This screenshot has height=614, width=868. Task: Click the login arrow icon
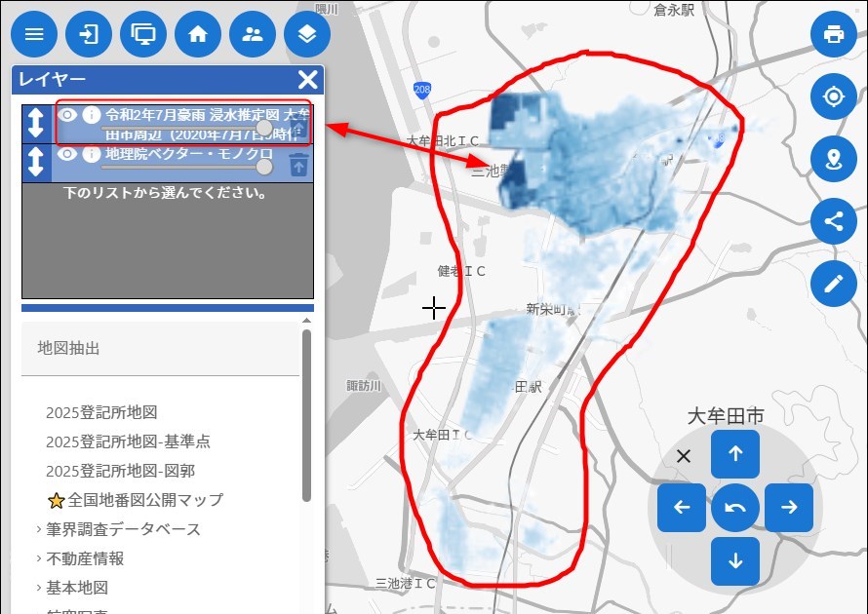(x=89, y=35)
